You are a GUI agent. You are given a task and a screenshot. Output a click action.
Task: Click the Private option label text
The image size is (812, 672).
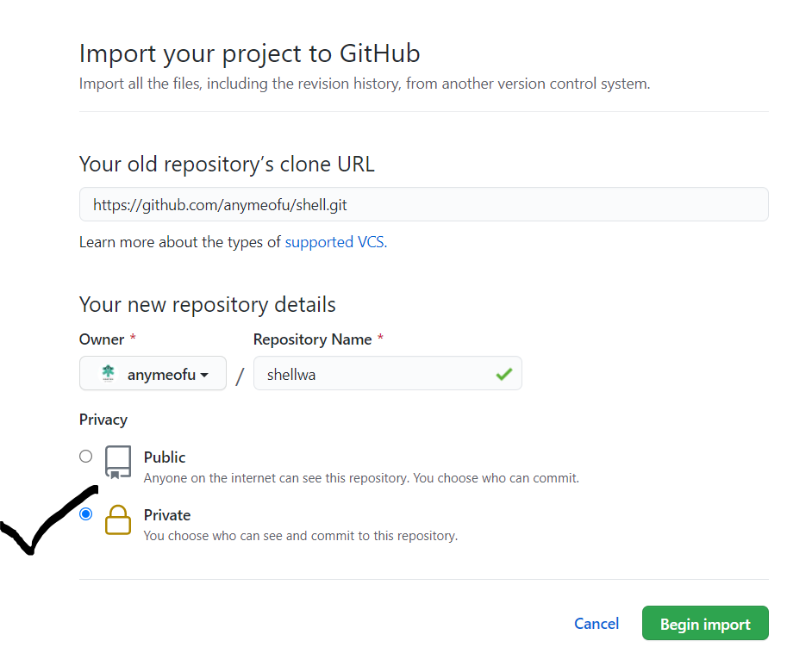tap(167, 514)
